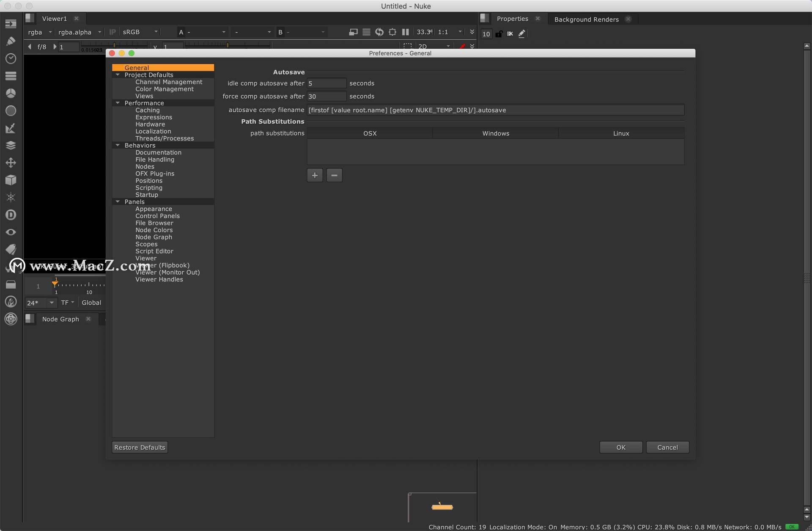The height and width of the screenshot is (531, 812).
Task: Collapse the Performance tree section
Action: [x=118, y=103]
